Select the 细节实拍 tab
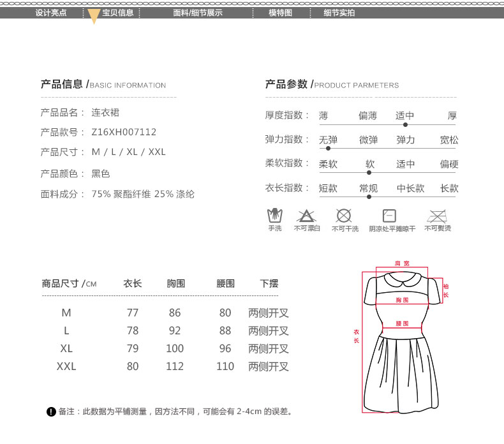504x444 pixels. pos(339,13)
